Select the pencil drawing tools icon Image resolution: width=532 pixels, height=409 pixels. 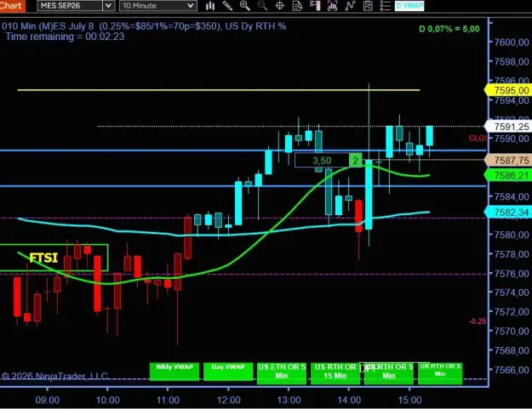[227, 6]
